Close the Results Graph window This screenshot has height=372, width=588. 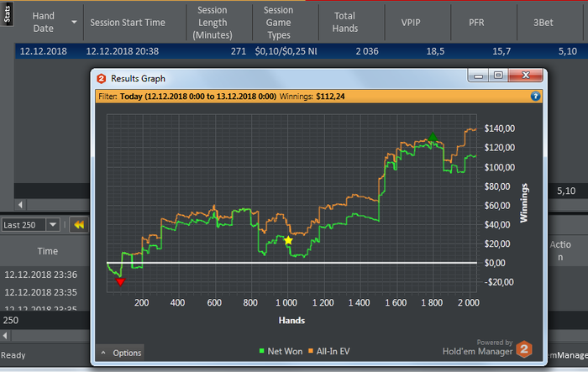[525, 76]
